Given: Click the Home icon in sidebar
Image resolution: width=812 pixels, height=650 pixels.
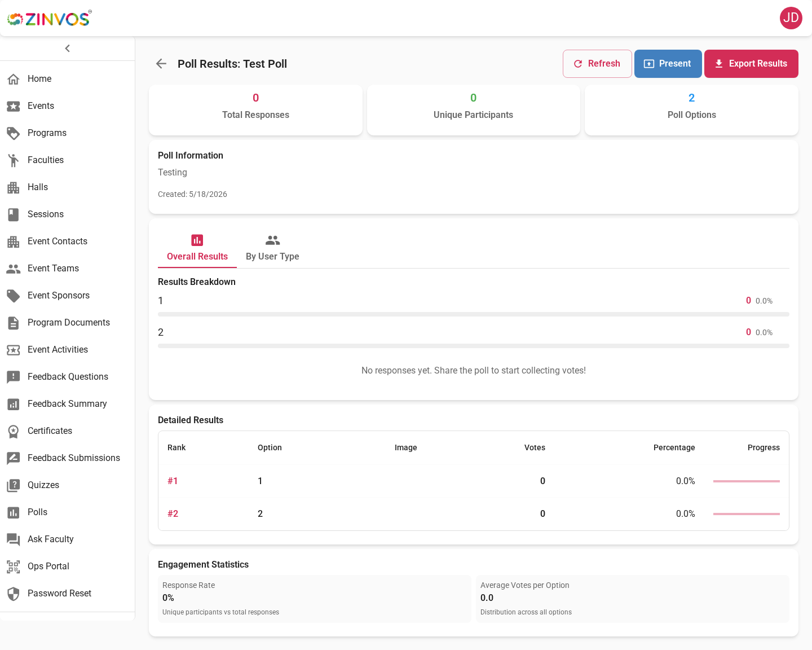Looking at the screenshot, I should coord(14,79).
